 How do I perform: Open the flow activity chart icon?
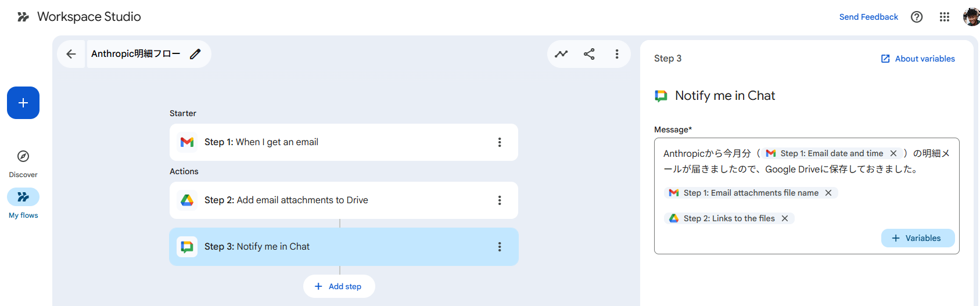[561, 54]
